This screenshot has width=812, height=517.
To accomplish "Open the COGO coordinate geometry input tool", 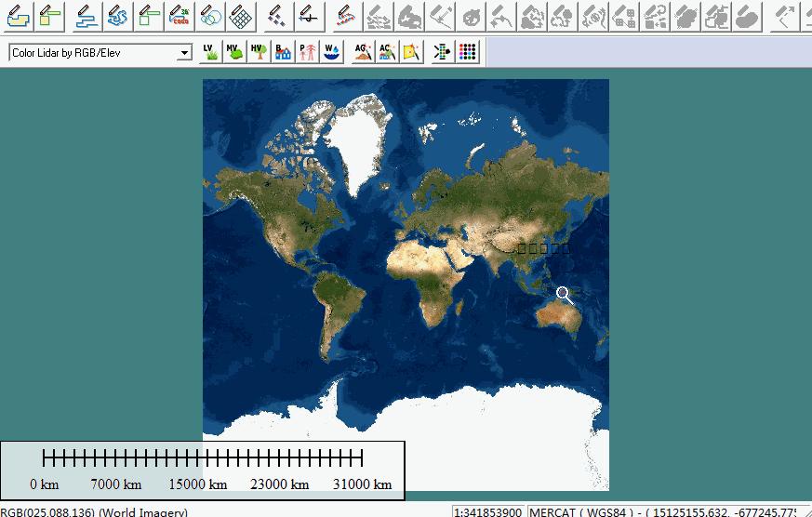I will (x=180, y=16).
